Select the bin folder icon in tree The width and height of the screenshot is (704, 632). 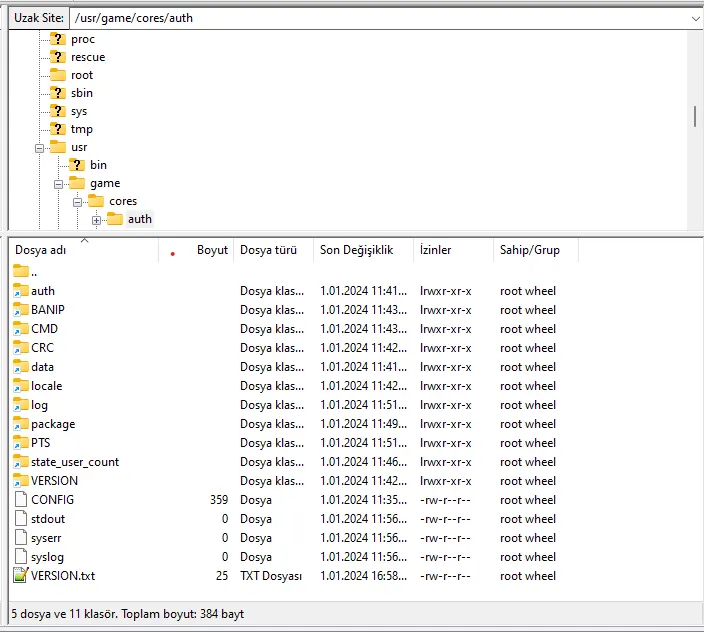point(77,165)
